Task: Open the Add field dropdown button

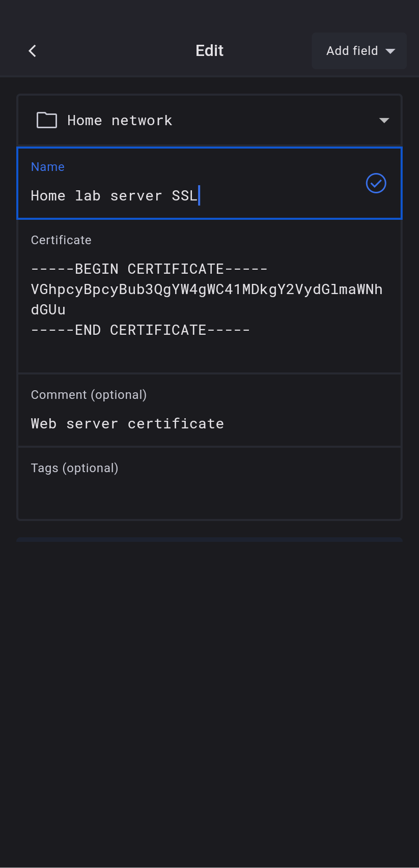Action: [351, 51]
